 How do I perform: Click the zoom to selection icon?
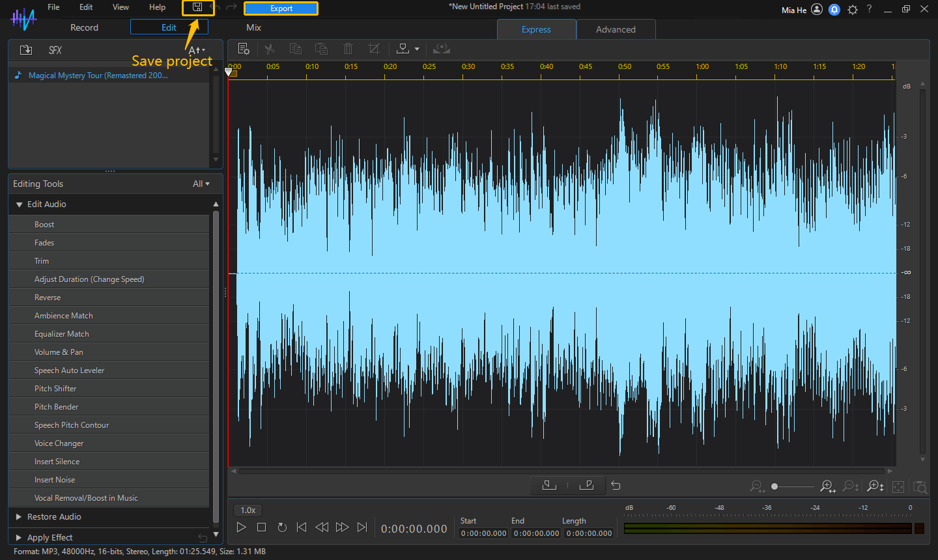point(920,487)
